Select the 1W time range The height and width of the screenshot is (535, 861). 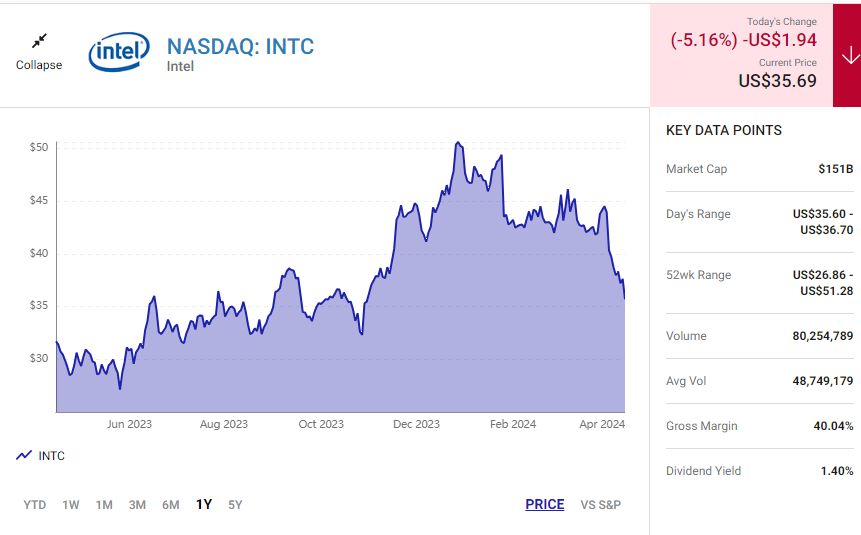[71, 505]
